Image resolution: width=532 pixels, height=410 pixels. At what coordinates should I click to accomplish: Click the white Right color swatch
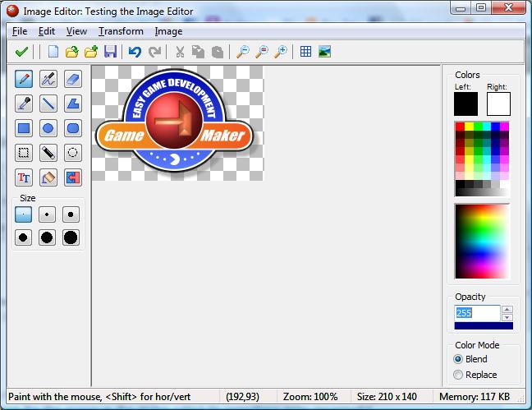[498, 104]
